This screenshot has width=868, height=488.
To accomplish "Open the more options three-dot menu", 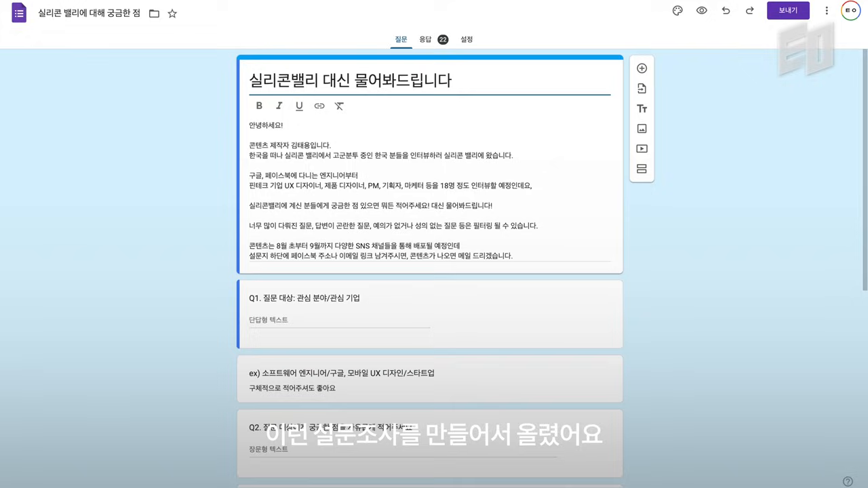I will tap(827, 11).
